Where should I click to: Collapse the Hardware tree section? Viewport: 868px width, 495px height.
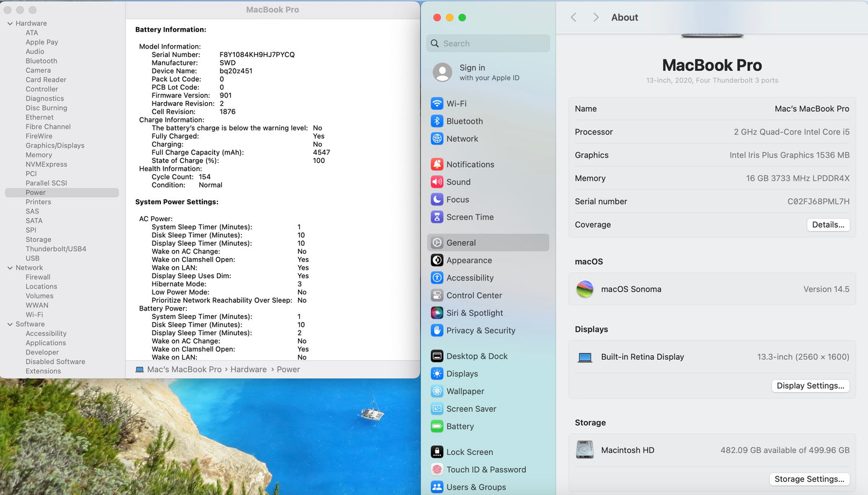[x=10, y=23]
